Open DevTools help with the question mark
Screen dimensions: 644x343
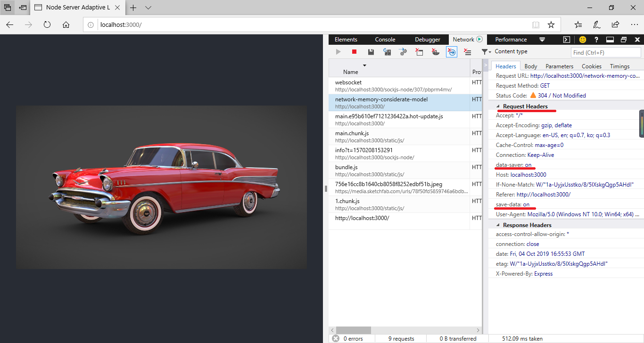click(596, 39)
